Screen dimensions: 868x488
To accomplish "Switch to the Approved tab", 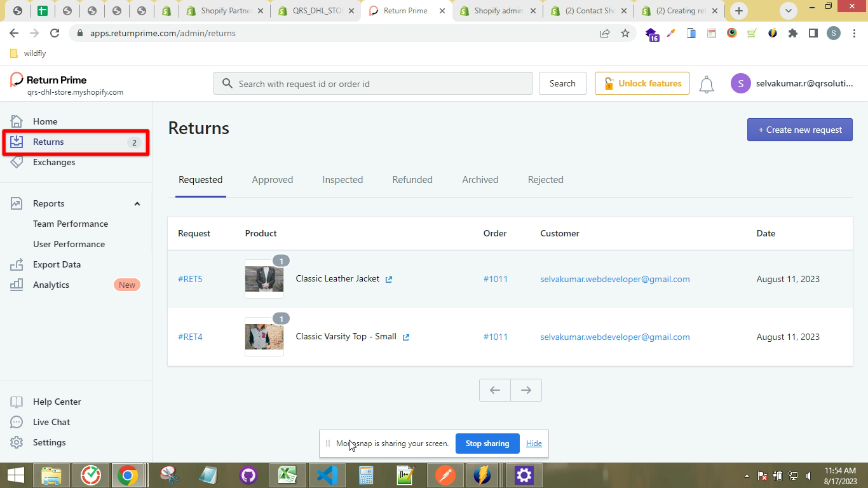I will tap(272, 180).
